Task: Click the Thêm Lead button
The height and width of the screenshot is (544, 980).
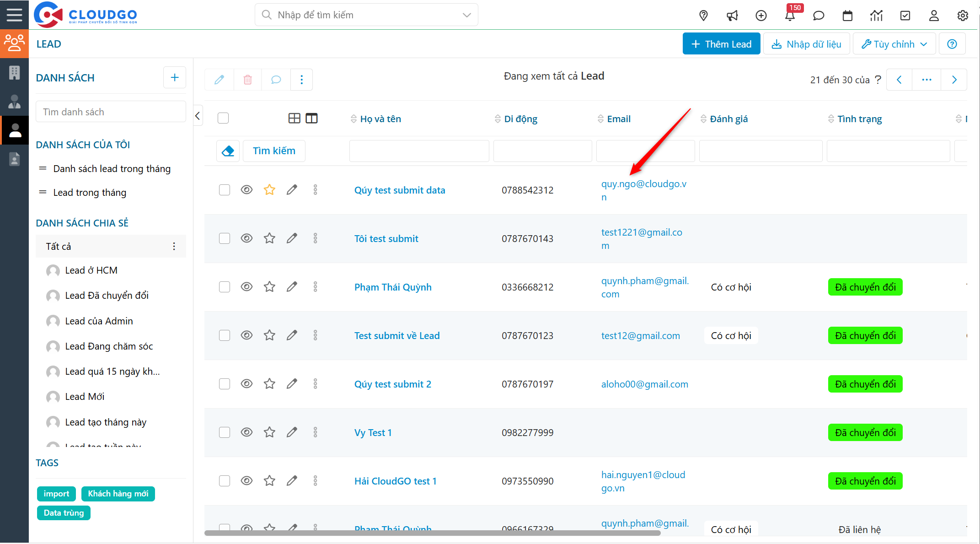Action: (x=721, y=44)
